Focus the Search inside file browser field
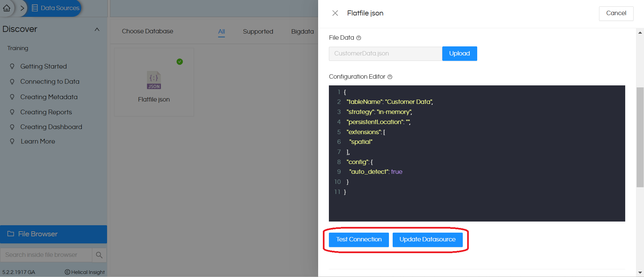The width and height of the screenshot is (644, 277). (46, 255)
